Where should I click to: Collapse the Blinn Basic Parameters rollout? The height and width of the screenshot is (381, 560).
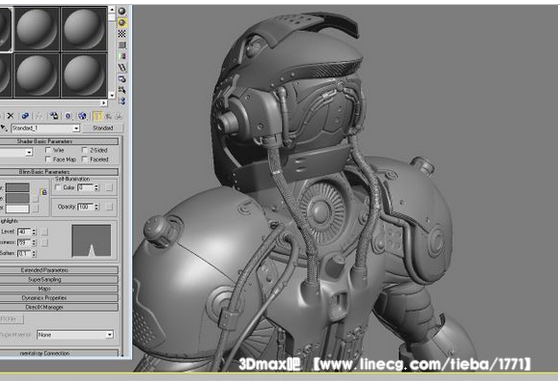(59, 172)
